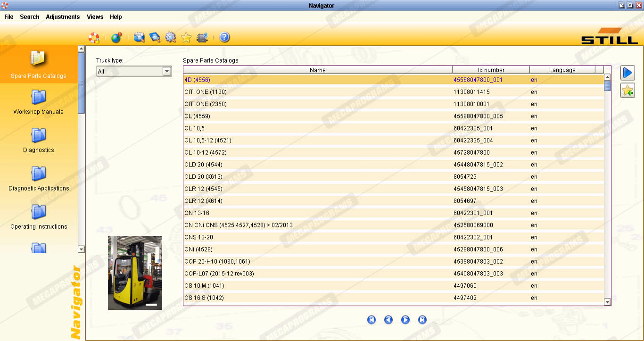
Task: Sort catalogs by Language column header
Action: [x=562, y=70]
